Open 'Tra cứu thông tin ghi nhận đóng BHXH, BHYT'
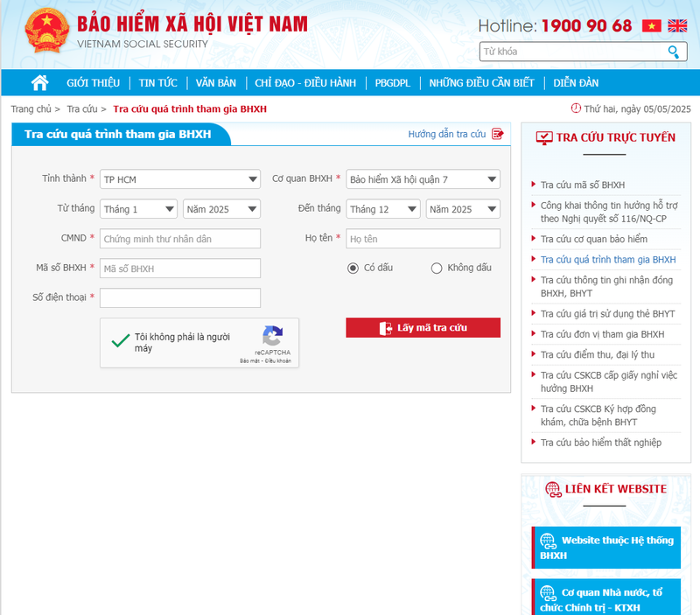Viewport: 700px width, 615px height. click(606, 287)
